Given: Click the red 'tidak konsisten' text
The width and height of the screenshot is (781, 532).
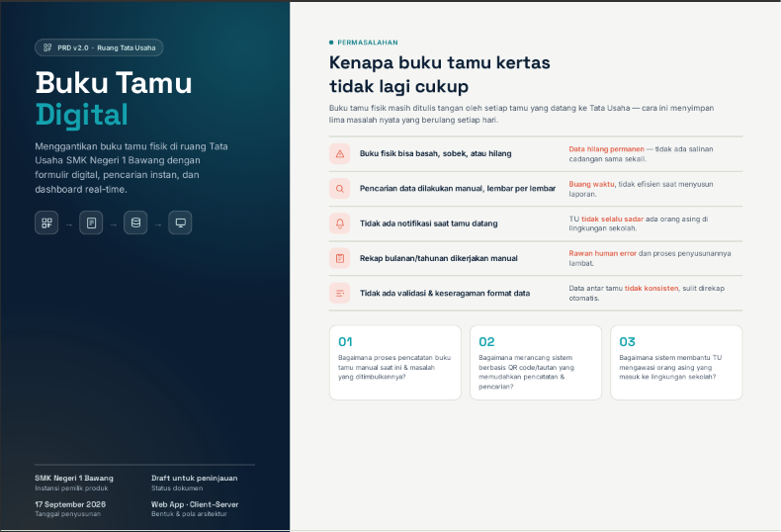Looking at the screenshot, I should tap(651, 289).
